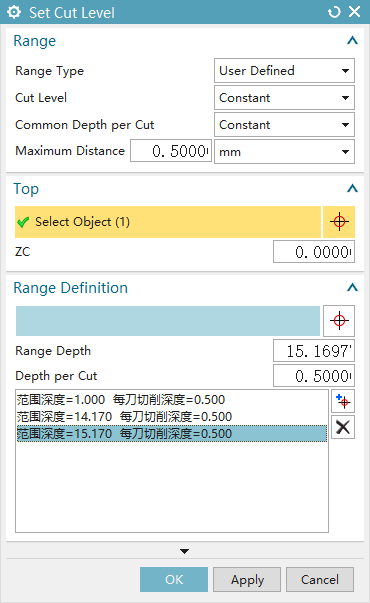The height and width of the screenshot is (603, 370).
Task: Open the mm units dropdown
Action: [x=284, y=152]
